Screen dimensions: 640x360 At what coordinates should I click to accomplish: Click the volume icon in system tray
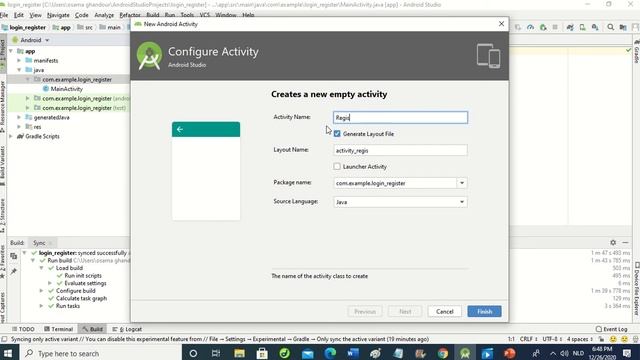(x=564, y=353)
